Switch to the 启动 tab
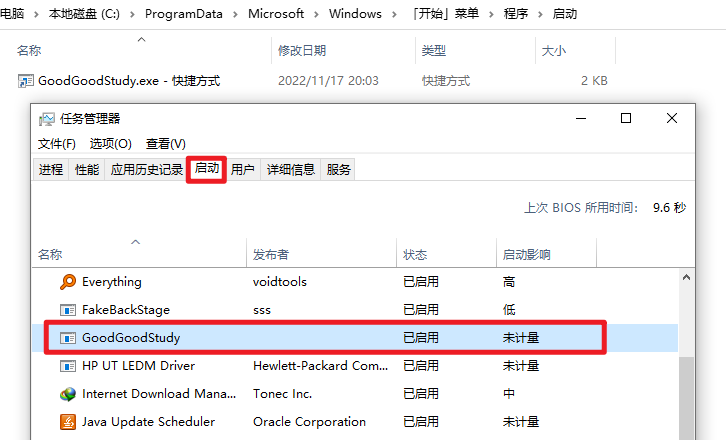Image resolution: width=726 pixels, height=440 pixels. 207,169
